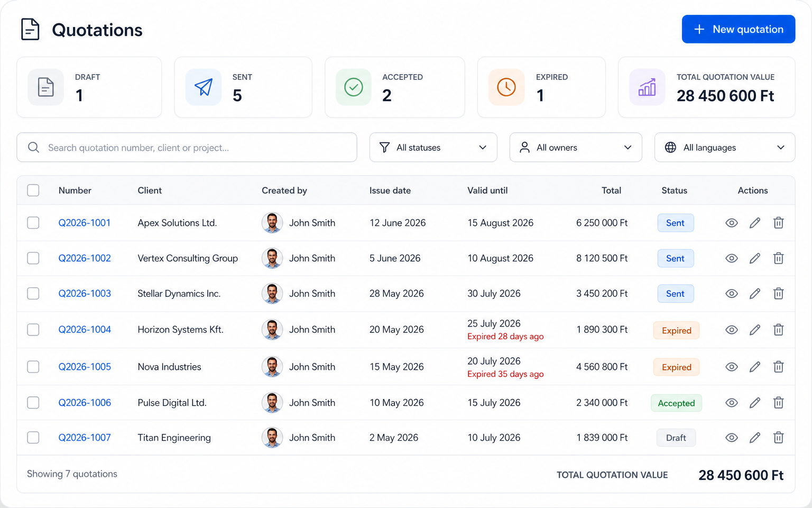Focus the search quotation input field
The width and height of the screenshot is (812, 508).
187,148
